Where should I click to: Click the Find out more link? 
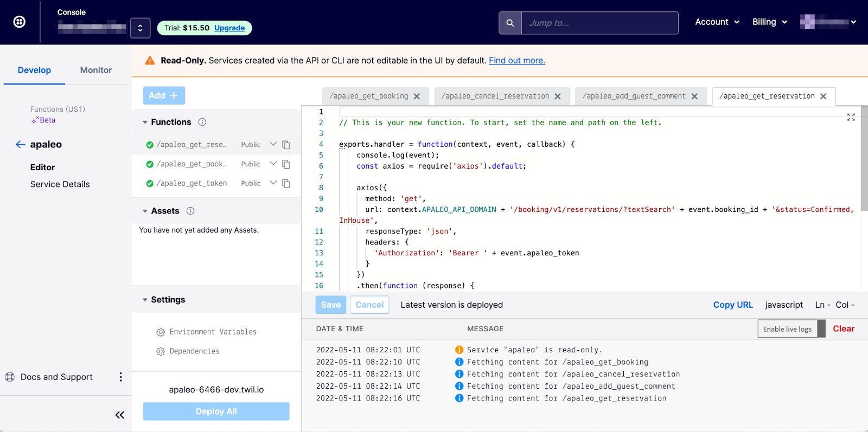[517, 61]
